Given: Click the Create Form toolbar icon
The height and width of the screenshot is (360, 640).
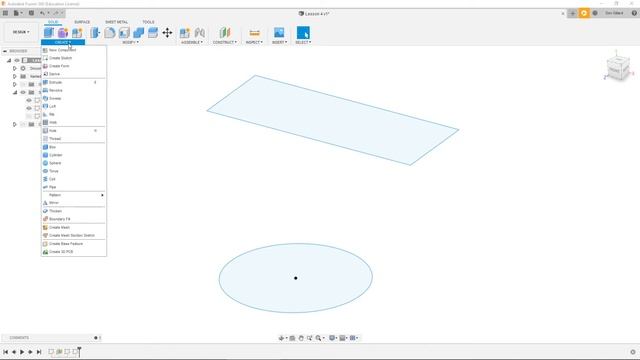Looking at the screenshot, I should click(x=63, y=32).
